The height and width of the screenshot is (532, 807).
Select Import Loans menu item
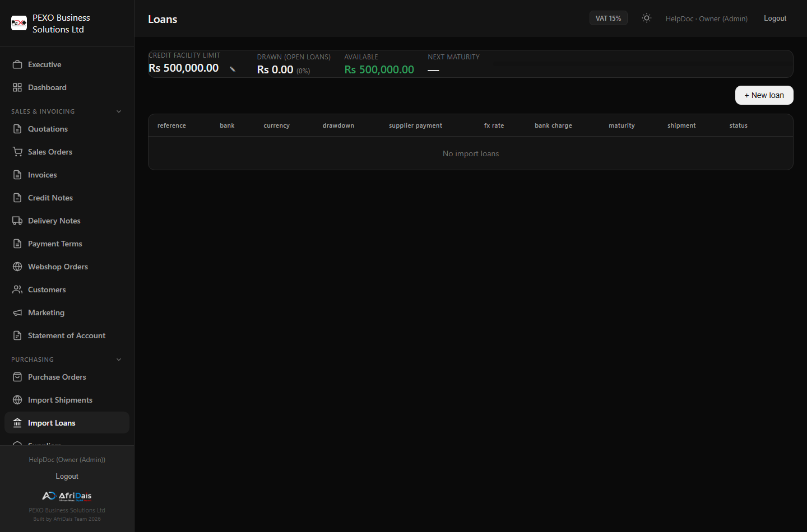[67, 423]
